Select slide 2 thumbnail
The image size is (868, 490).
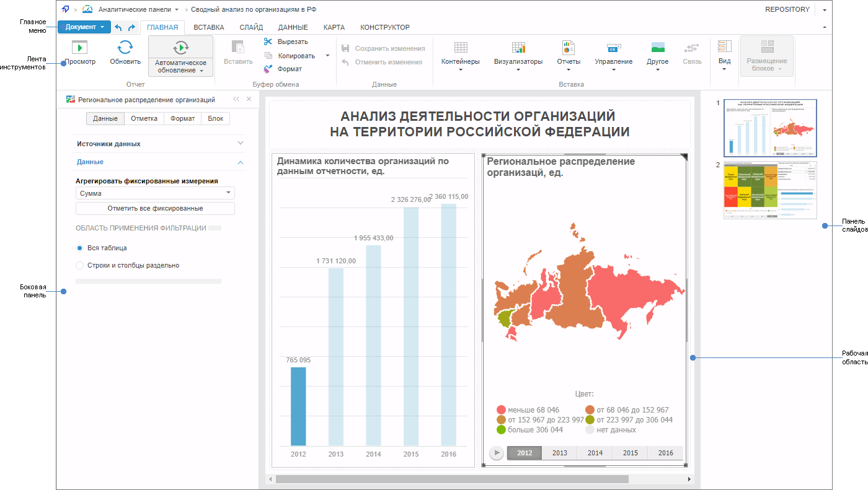[769, 190]
